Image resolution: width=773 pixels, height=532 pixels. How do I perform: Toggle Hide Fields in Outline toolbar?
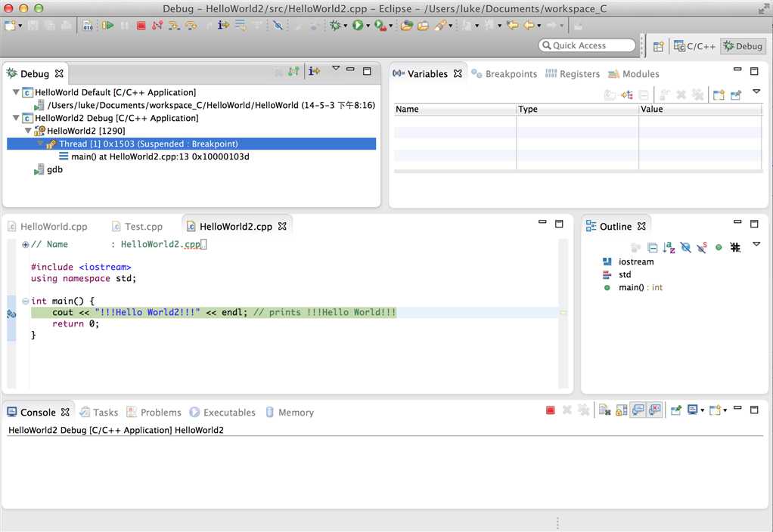(685, 247)
